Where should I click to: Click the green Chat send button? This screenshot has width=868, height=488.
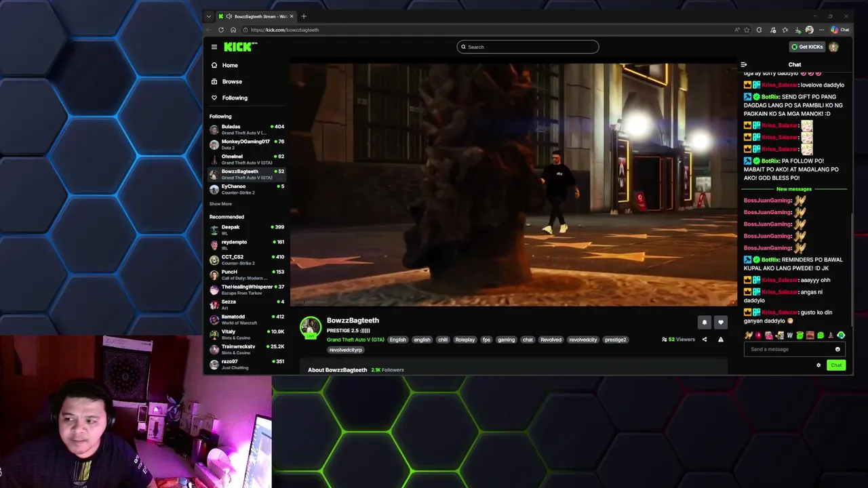(836, 365)
